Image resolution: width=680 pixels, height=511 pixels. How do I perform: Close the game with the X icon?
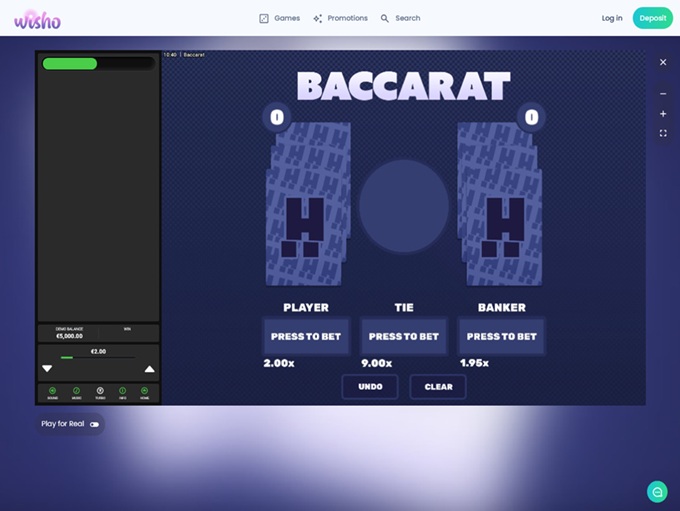663,62
